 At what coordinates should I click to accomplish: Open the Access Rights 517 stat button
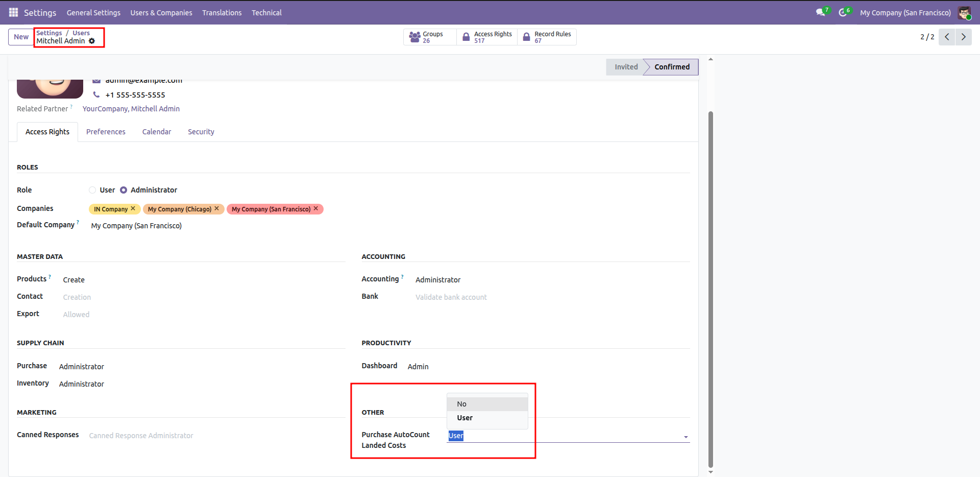(x=487, y=37)
